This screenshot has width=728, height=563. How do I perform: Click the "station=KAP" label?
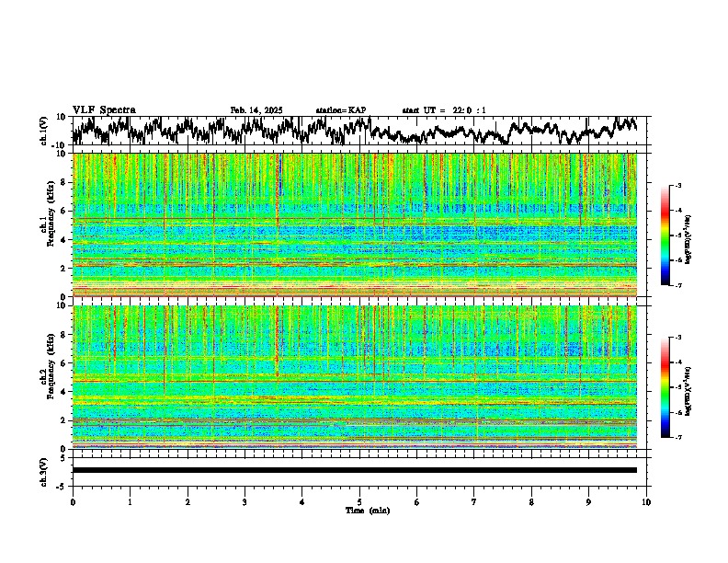(x=341, y=110)
